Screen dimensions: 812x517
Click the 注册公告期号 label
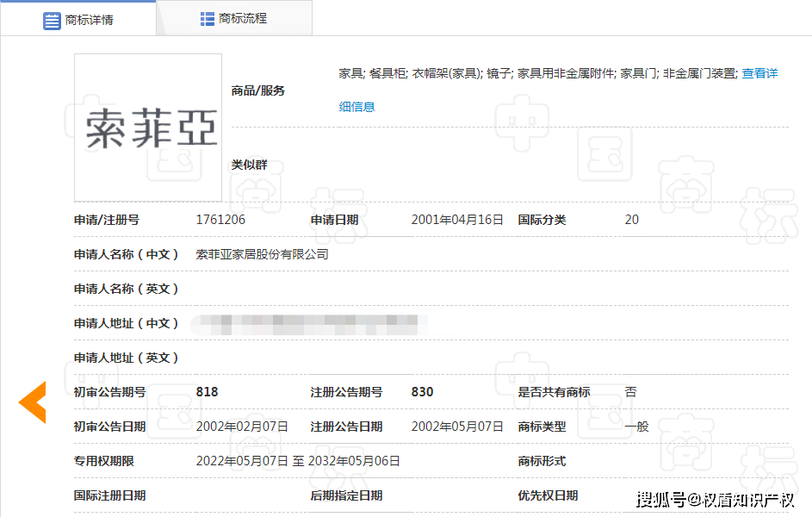346,392
